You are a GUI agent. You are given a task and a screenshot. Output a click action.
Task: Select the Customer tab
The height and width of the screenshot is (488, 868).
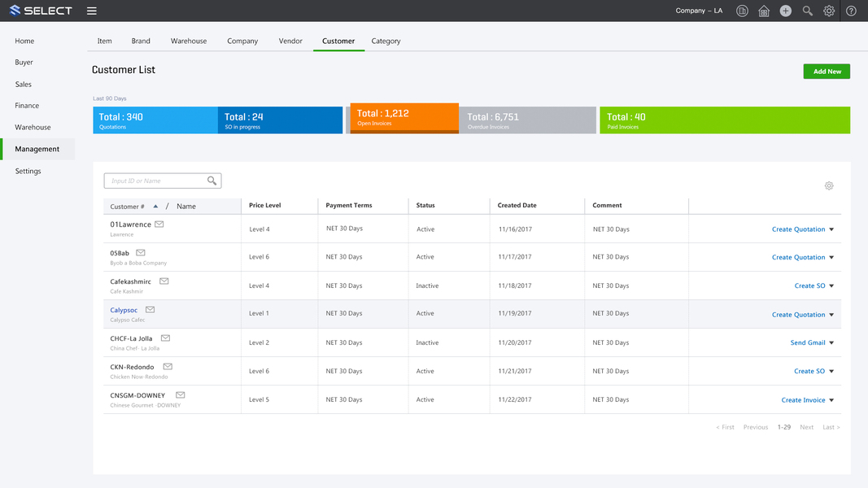point(338,41)
